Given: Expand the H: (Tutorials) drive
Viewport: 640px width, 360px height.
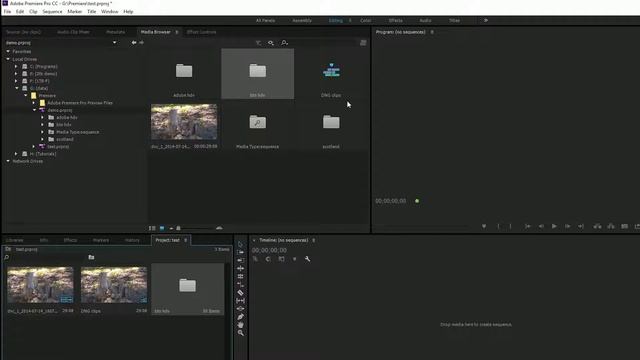Looking at the screenshot, I should pyautogui.click(x=16, y=154).
